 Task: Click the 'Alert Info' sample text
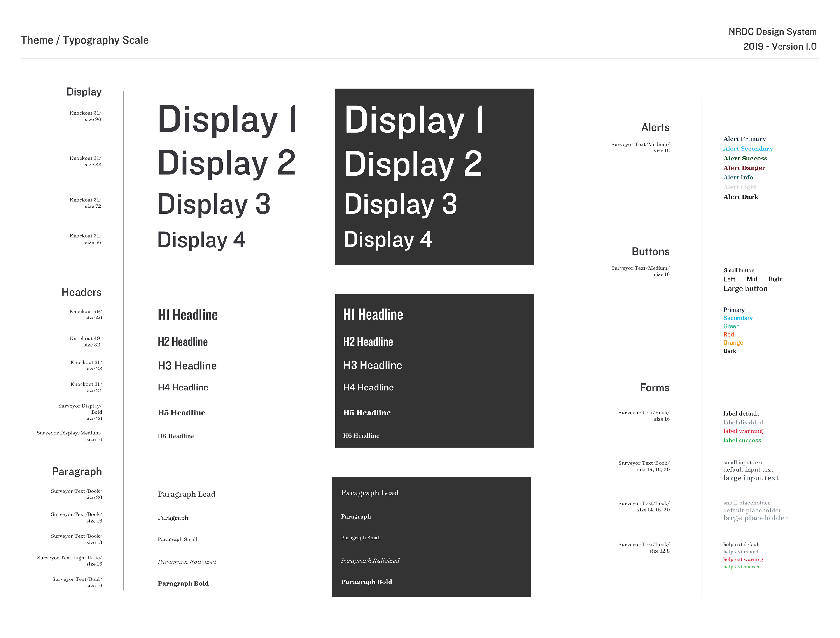pyautogui.click(x=738, y=177)
